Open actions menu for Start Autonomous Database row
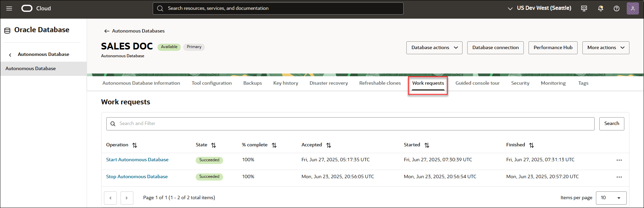 click(x=619, y=160)
